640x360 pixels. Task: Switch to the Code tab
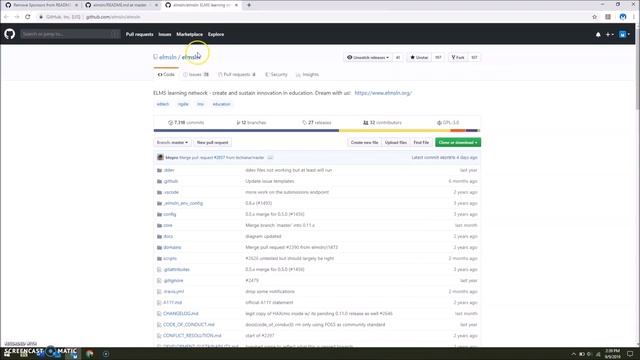[166, 75]
